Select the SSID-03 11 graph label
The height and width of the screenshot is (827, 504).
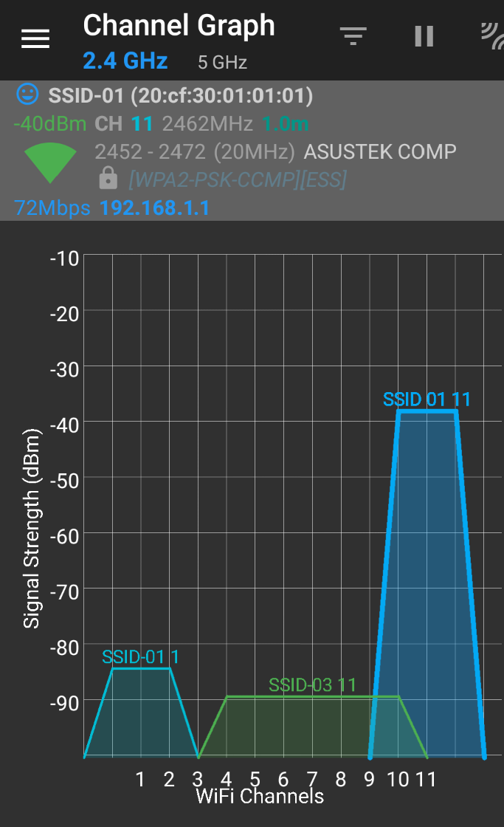(313, 685)
